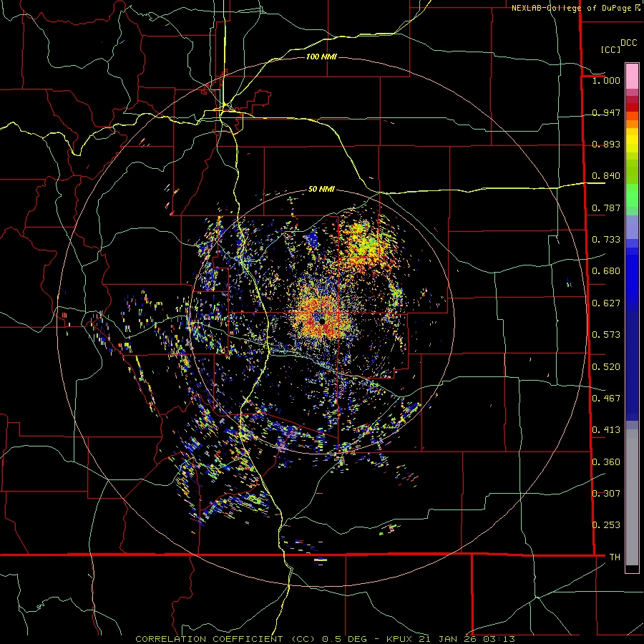This screenshot has width=644, height=644.
Task: Click the DCC product label
Action: pos(628,43)
